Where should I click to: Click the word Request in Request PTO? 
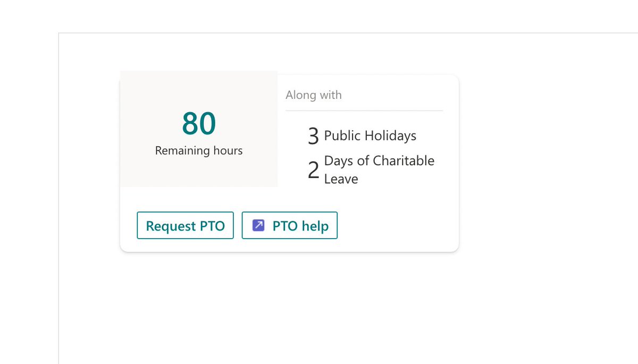pos(171,226)
